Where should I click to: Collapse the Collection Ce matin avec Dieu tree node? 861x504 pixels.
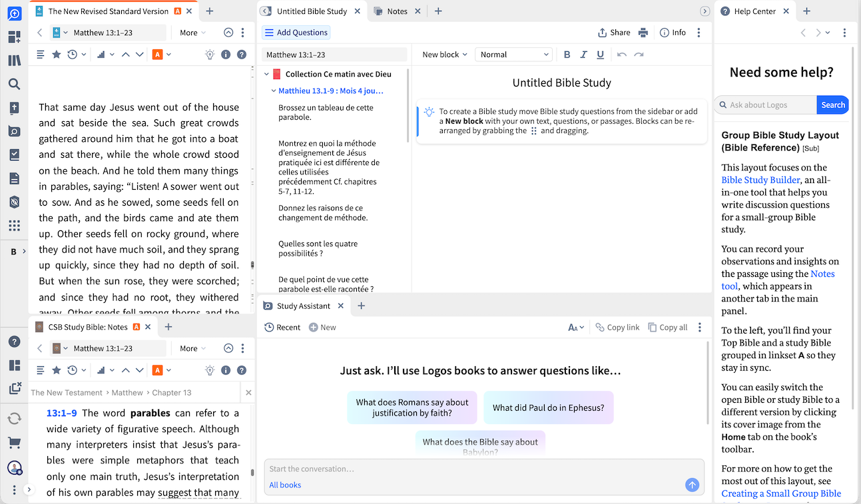click(x=267, y=74)
